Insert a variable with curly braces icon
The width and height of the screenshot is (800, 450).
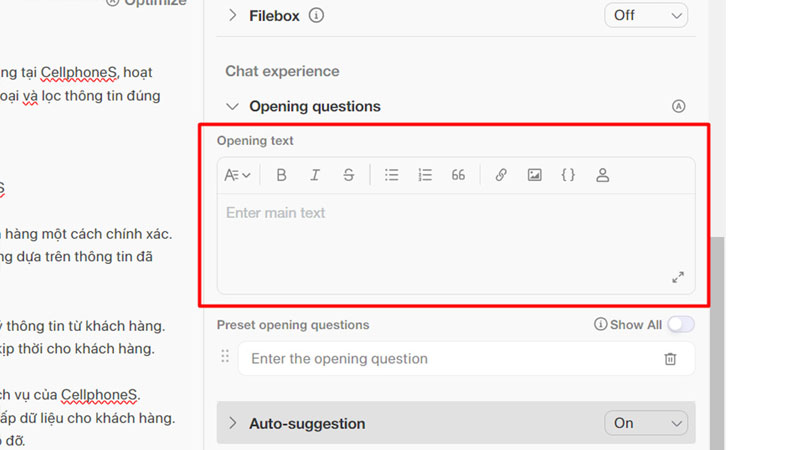[568, 175]
